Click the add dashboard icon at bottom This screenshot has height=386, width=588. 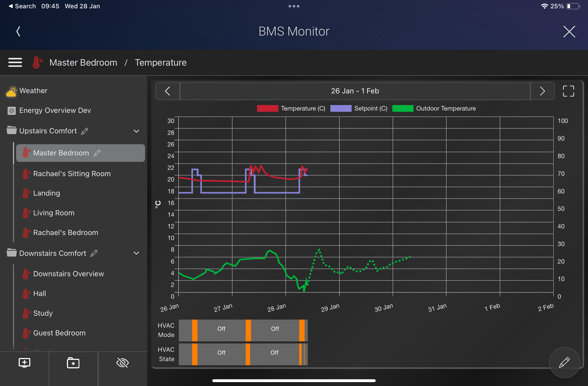coord(24,363)
